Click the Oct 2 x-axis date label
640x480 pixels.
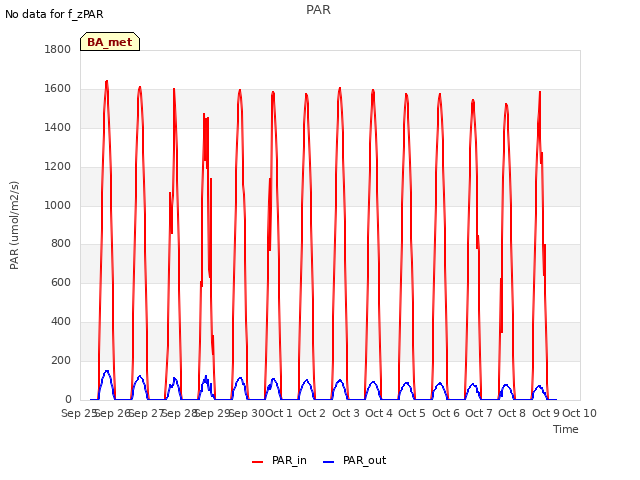point(312,413)
